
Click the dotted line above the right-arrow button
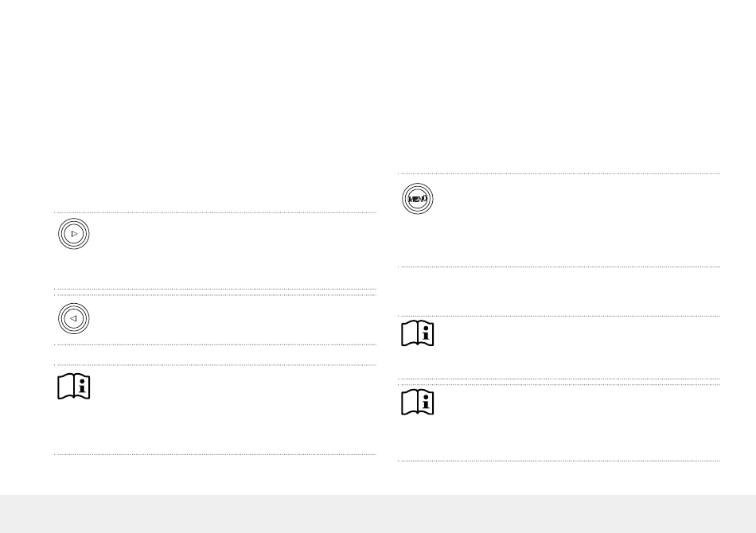pos(215,212)
